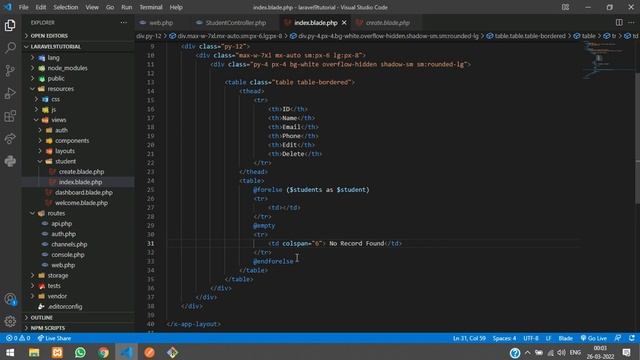640x360 pixels.
Task: Open the Source Control view
Action: click(10, 71)
